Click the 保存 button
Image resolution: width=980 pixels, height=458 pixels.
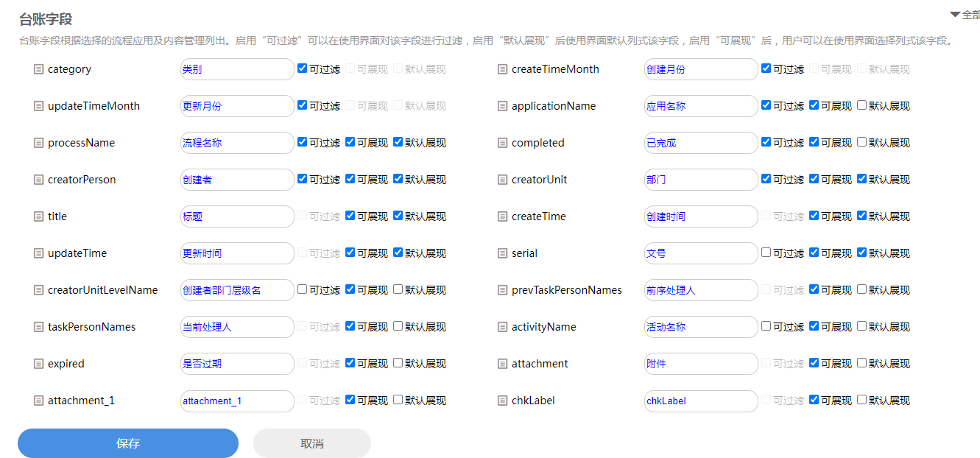[128, 443]
